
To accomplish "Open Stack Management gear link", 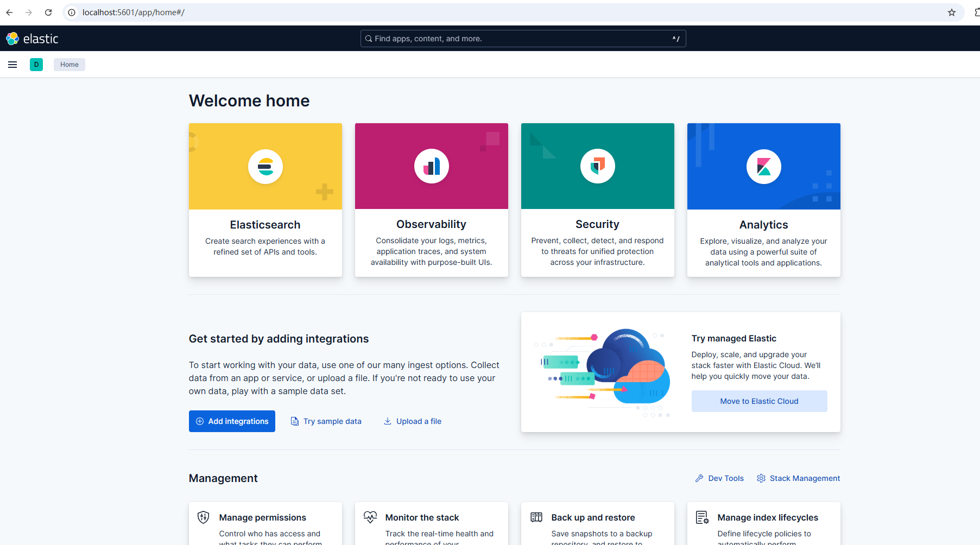I will coord(798,478).
